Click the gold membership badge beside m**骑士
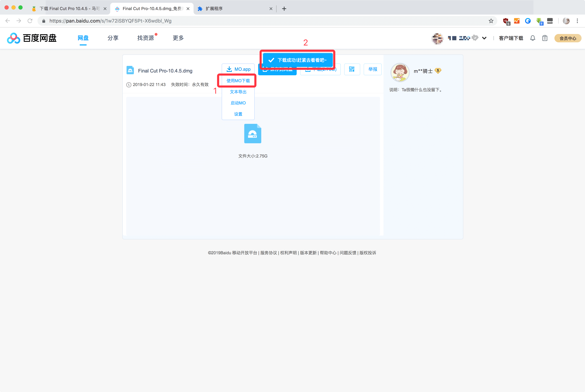Screen dimensions: 585x392 (x=438, y=71)
